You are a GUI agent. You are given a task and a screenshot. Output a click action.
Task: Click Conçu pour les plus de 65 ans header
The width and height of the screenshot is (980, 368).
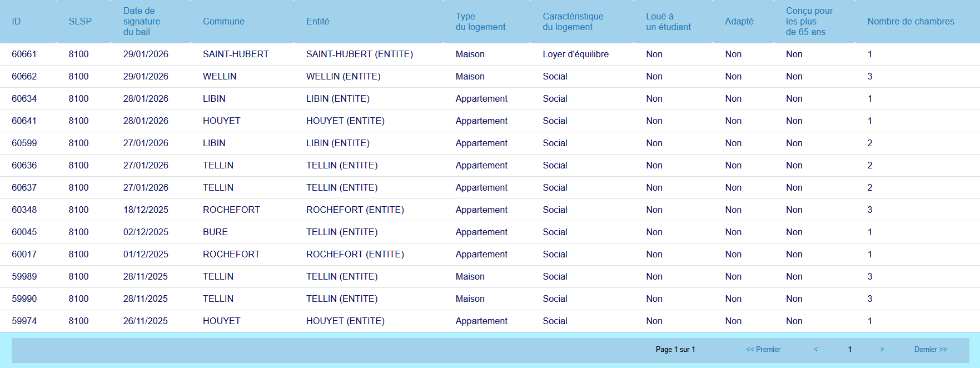click(809, 22)
